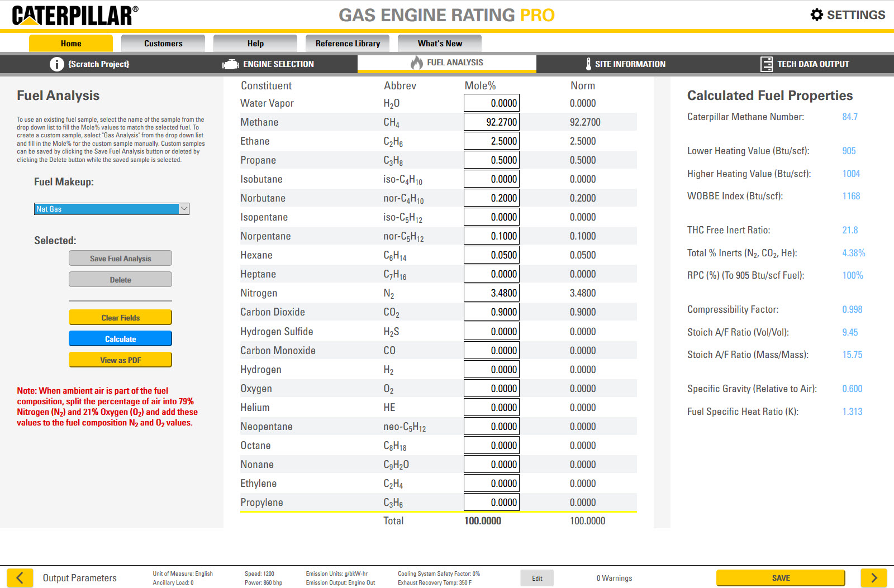Switch to the Site Information section
Screen dimensions: 894x588
click(x=626, y=64)
